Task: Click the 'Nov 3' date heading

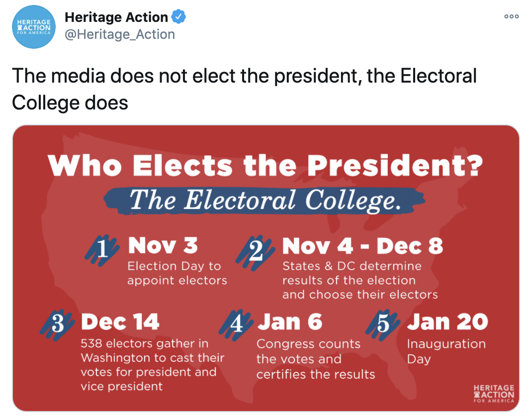Action: 163,245
